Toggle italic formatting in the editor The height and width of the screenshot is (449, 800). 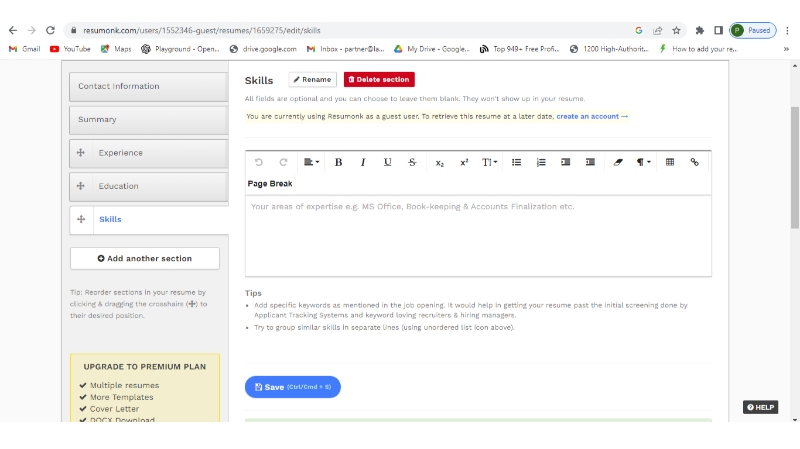[363, 162]
